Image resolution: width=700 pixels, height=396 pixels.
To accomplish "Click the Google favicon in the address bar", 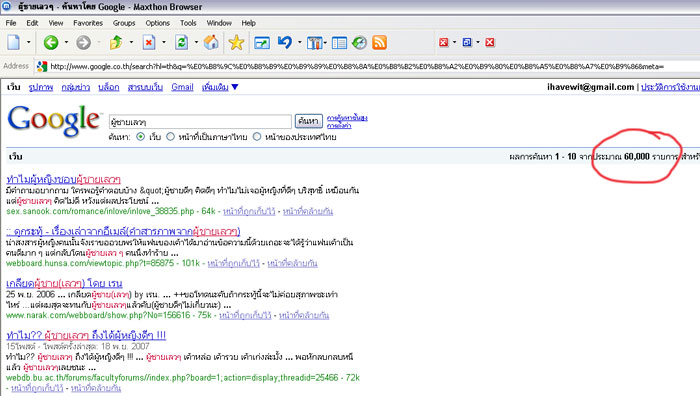I will (42, 67).
